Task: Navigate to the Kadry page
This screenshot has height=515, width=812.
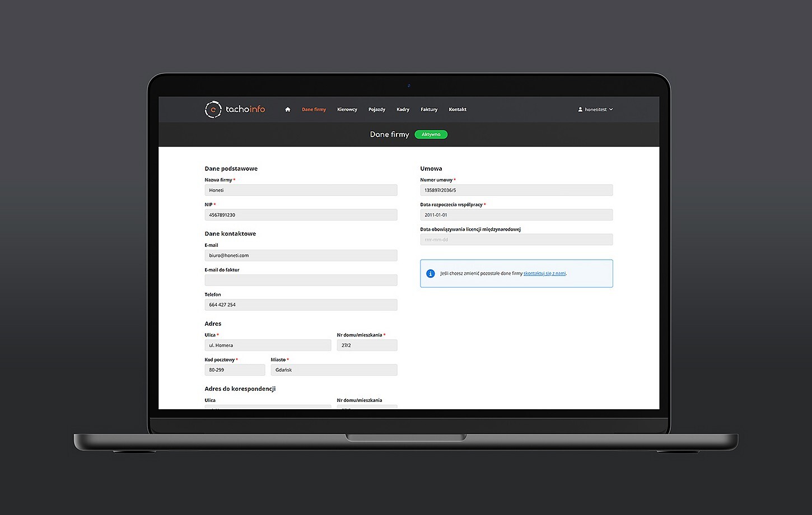Action: 403,109
